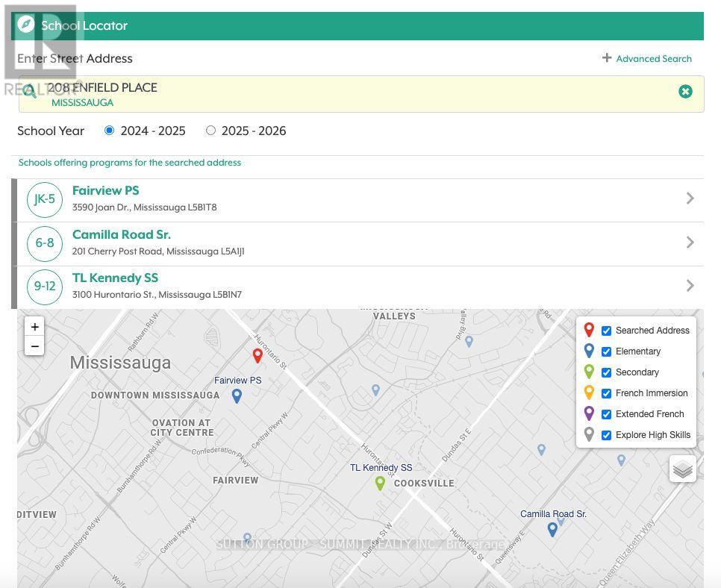The image size is (721, 588).
Task: Open the map layers switcher
Action: point(682,469)
